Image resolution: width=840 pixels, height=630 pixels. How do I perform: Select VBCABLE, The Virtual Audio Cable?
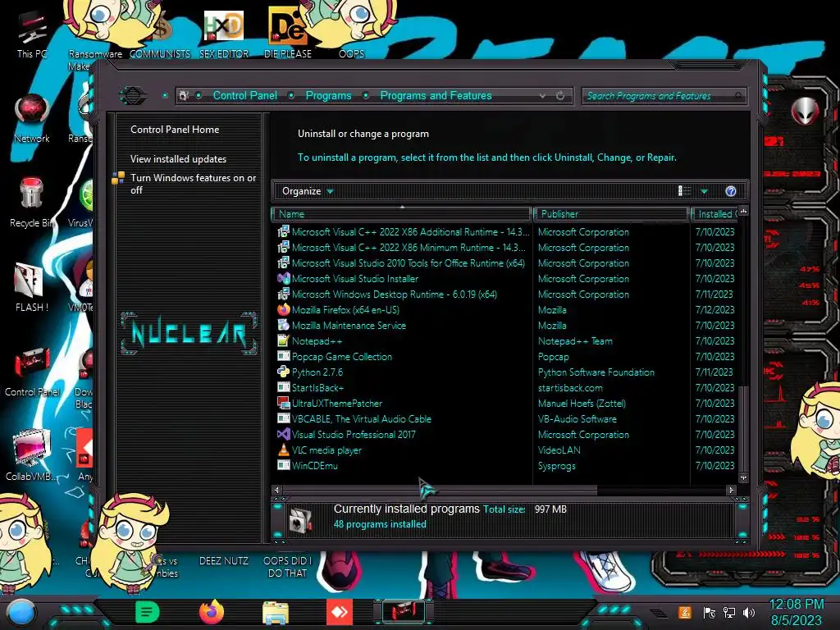362,419
